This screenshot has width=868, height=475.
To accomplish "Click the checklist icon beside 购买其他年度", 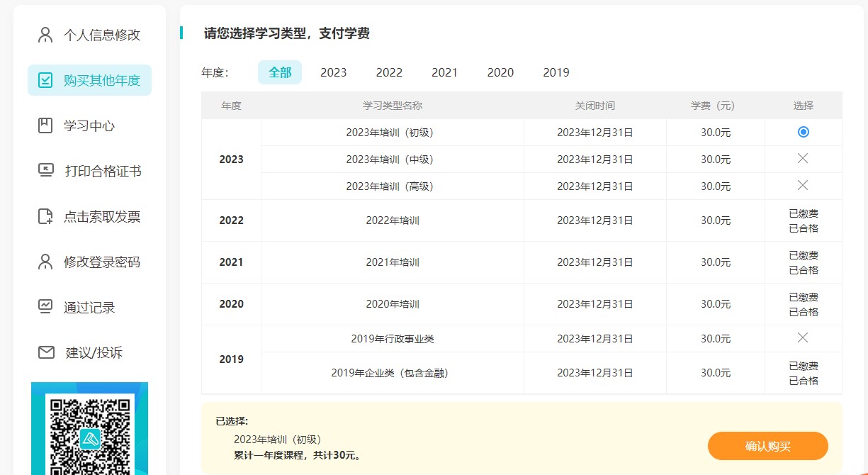I will point(45,80).
